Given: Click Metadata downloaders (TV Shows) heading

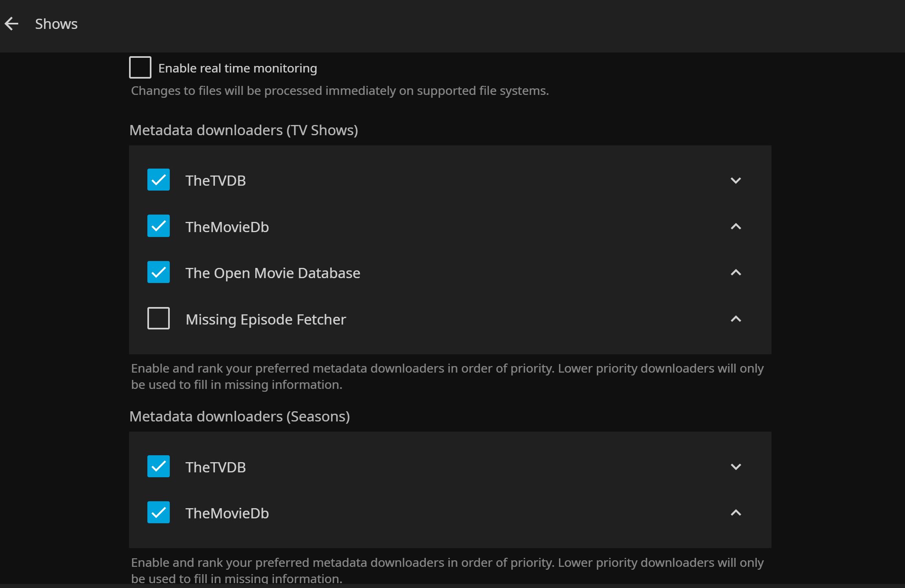Looking at the screenshot, I should [243, 130].
